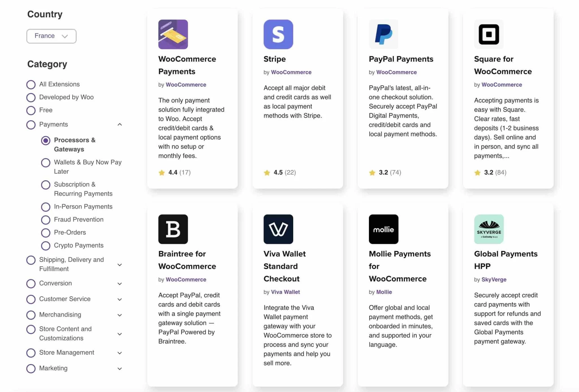Click the Global Payments HPP SkyVerge icon
Image resolution: width=579 pixels, height=392 pixels.
489,229
